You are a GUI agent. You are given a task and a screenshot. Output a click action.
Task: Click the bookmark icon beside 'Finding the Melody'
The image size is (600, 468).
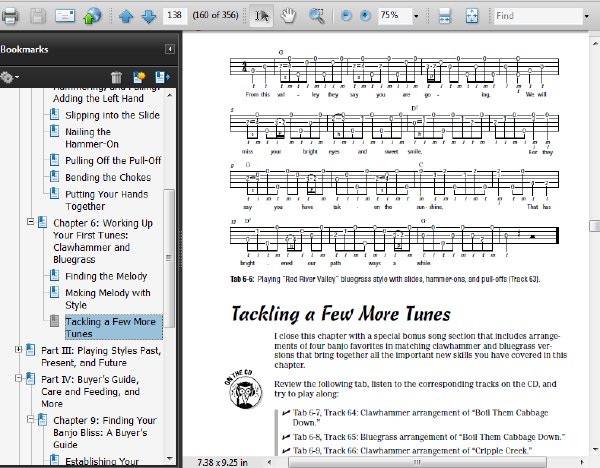coord(55,275)
